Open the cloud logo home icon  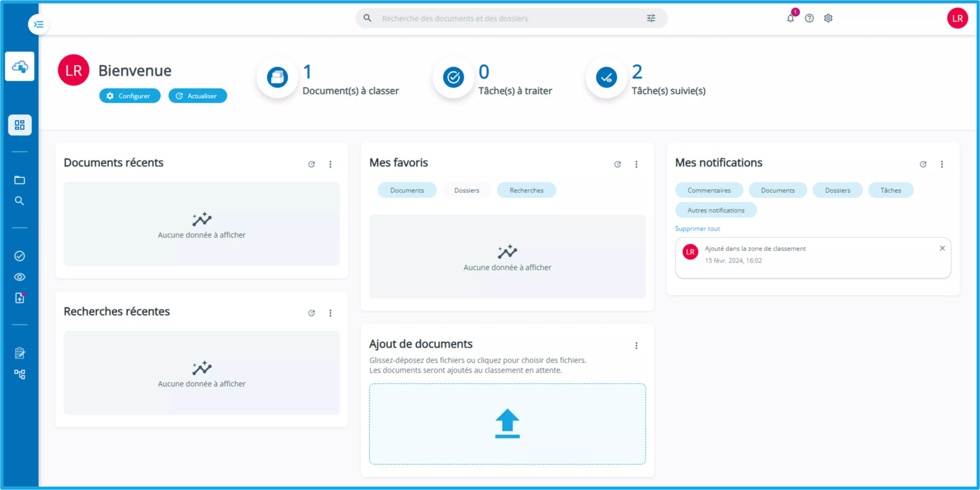(x=20, y=67)
